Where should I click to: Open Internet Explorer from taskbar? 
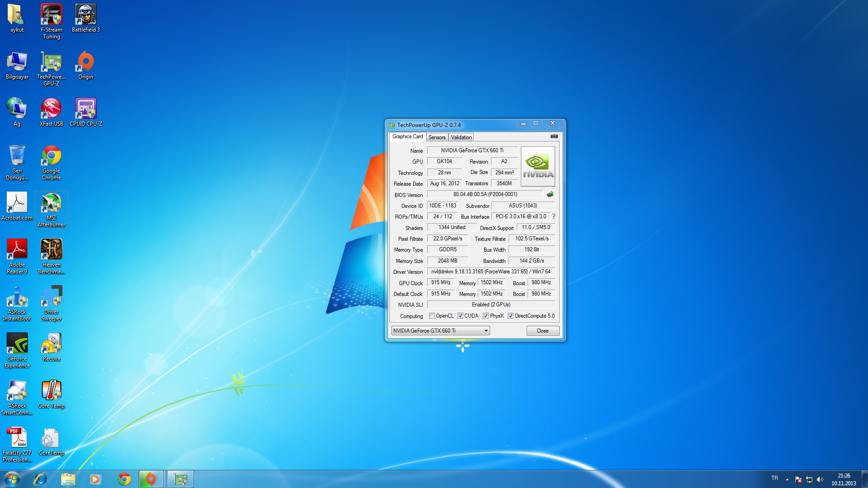[40, 479]
